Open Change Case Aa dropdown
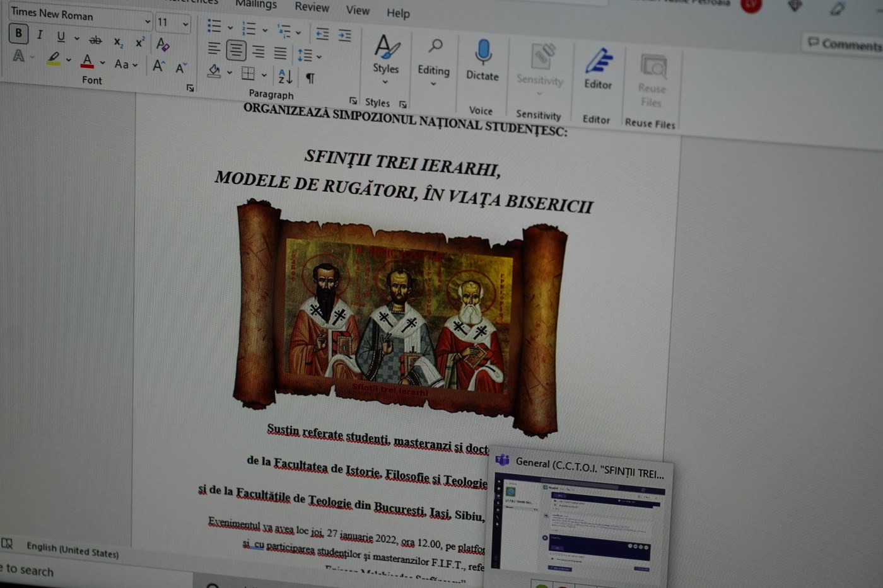 [x=126, y=64]
